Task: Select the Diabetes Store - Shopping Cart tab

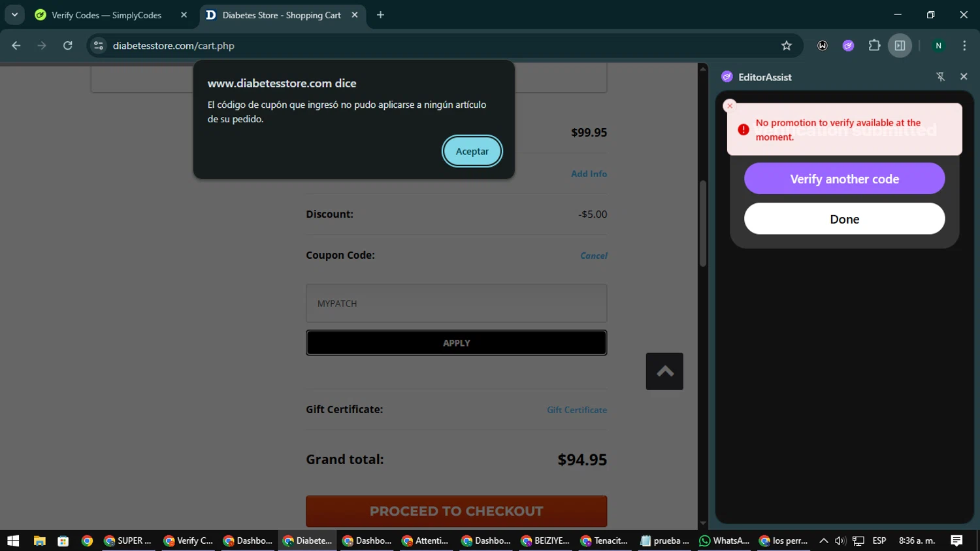Action: 282,15
